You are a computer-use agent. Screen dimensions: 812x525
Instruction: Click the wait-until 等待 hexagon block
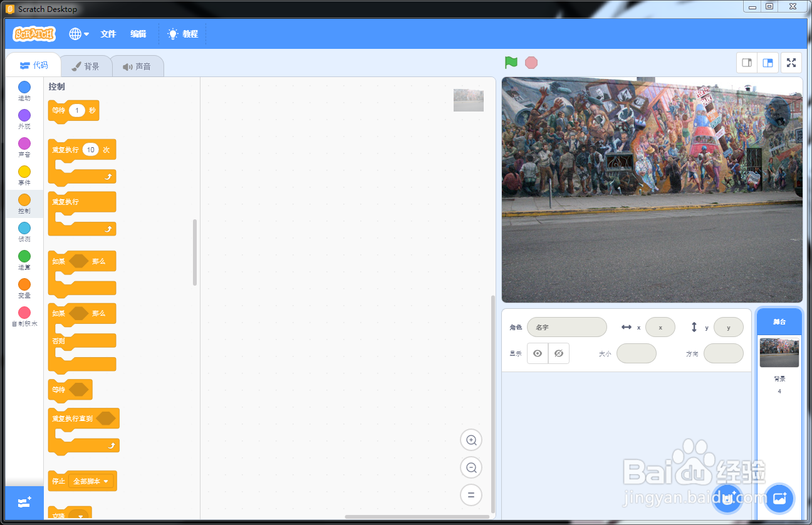pyautogui.click(x=70, y=390)
